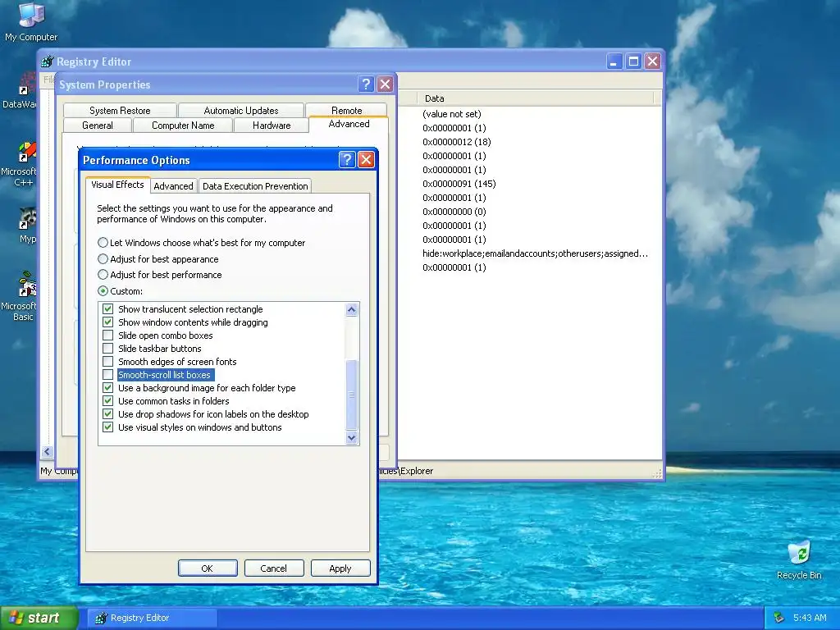Open My Computer desktop icon

31,22
